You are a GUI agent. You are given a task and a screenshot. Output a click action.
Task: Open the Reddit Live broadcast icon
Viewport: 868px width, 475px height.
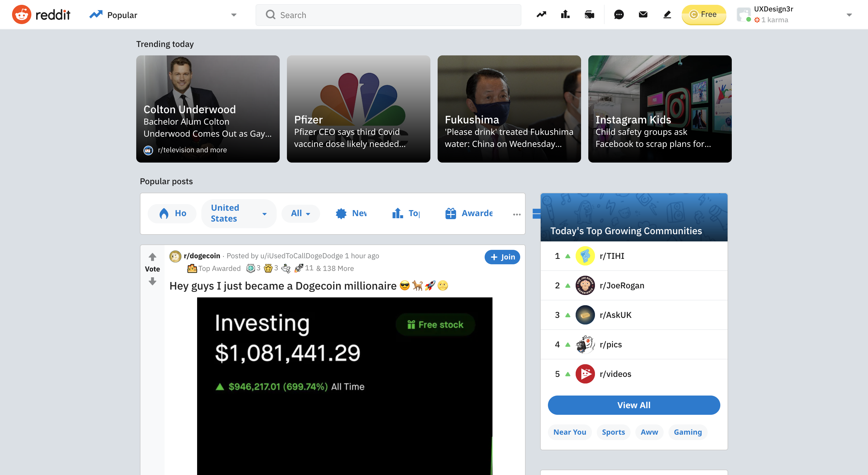tap(589, 14)
